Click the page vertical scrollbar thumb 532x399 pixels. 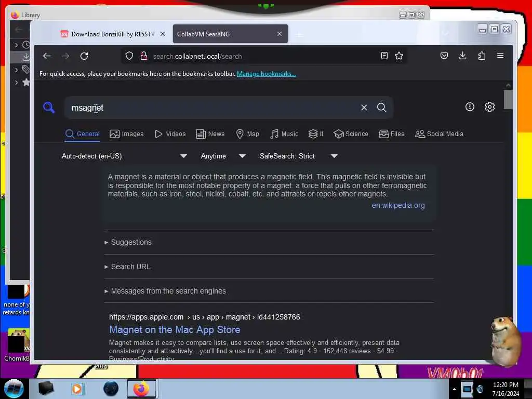[508, 99]
